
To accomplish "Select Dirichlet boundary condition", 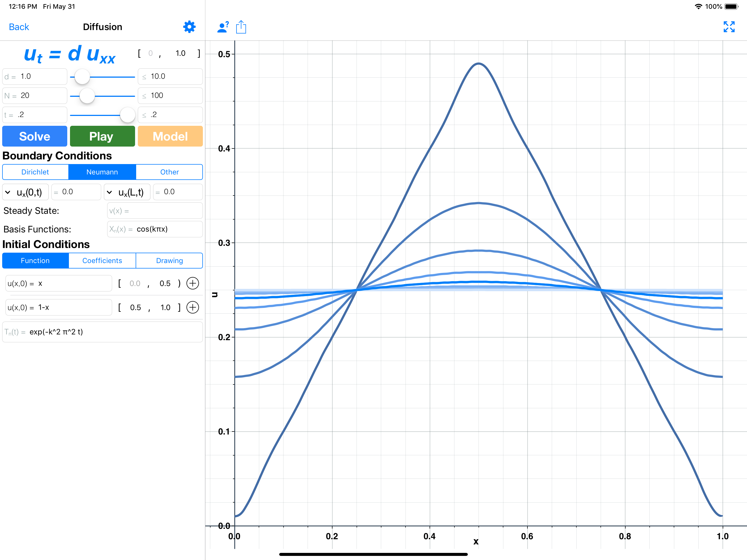I will pyautogui.click(x=35, y=172).
